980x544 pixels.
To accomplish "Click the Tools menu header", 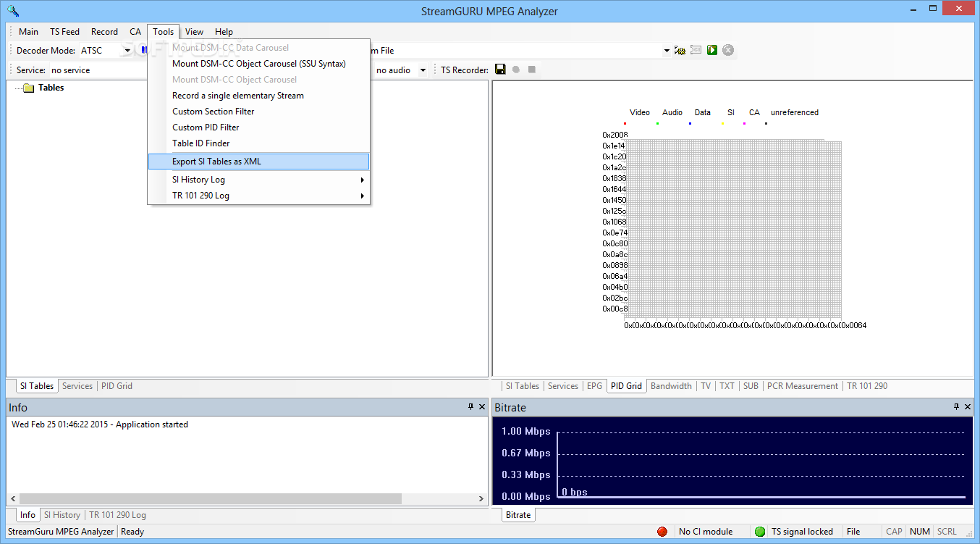I will point(164,32).
